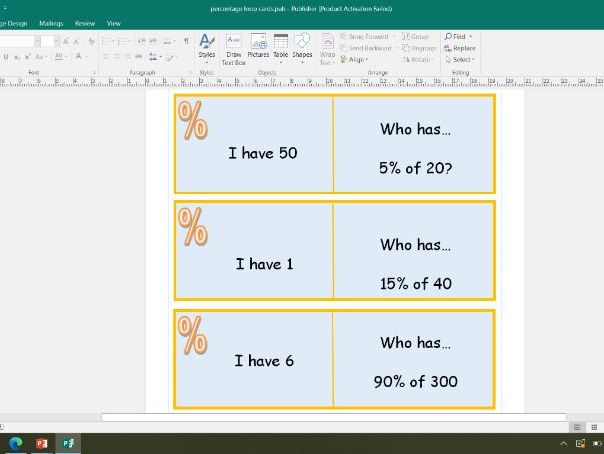Select the "I have 6" text

(264, 361)
